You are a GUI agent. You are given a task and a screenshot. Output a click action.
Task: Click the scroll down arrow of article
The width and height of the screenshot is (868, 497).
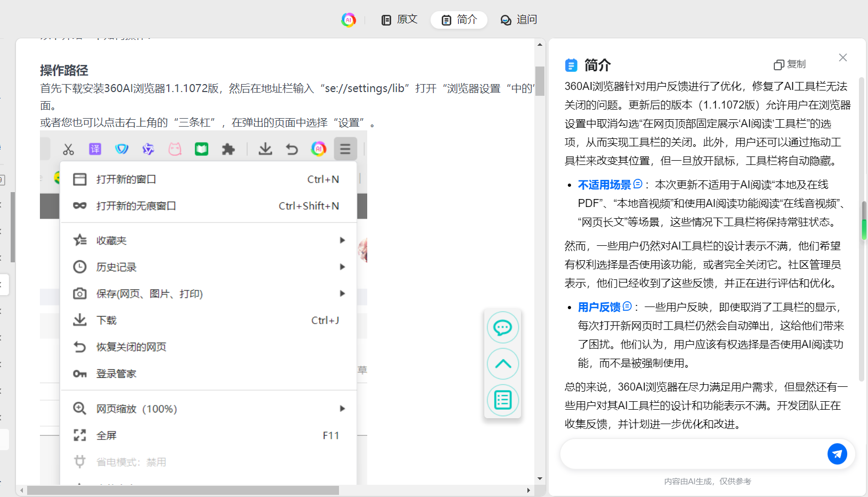tap(540, 478)
